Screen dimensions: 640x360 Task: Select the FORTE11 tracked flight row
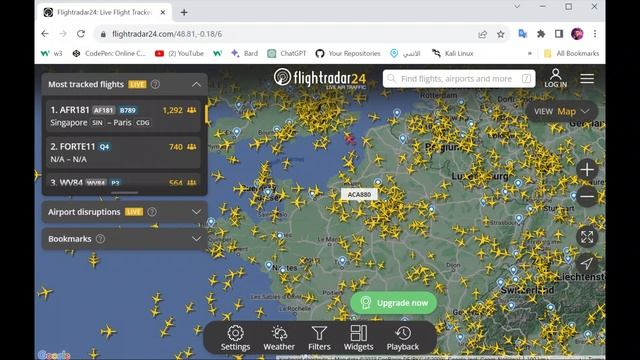123,153
